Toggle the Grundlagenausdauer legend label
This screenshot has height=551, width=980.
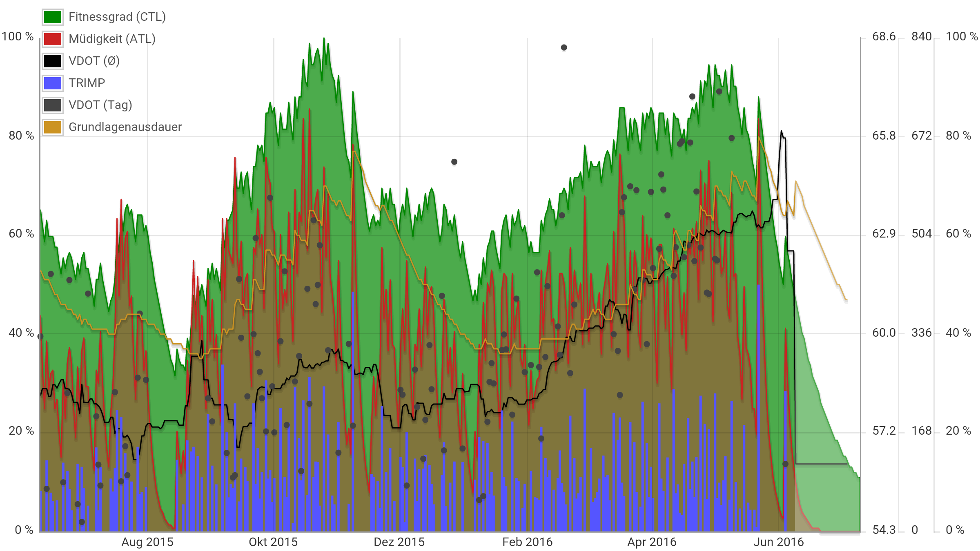pos(125,127)
